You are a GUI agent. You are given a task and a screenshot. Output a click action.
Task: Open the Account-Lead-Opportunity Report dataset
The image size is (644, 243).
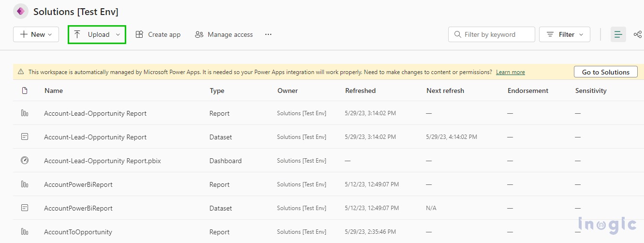point(95,137)
